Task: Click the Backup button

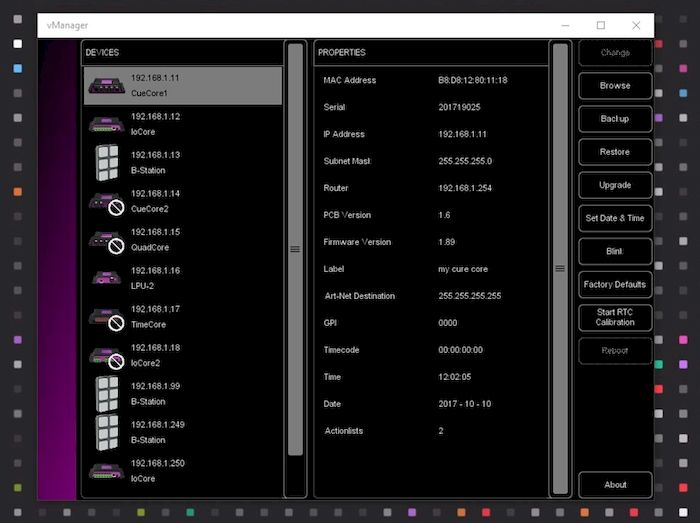Action: coord(615,119)
